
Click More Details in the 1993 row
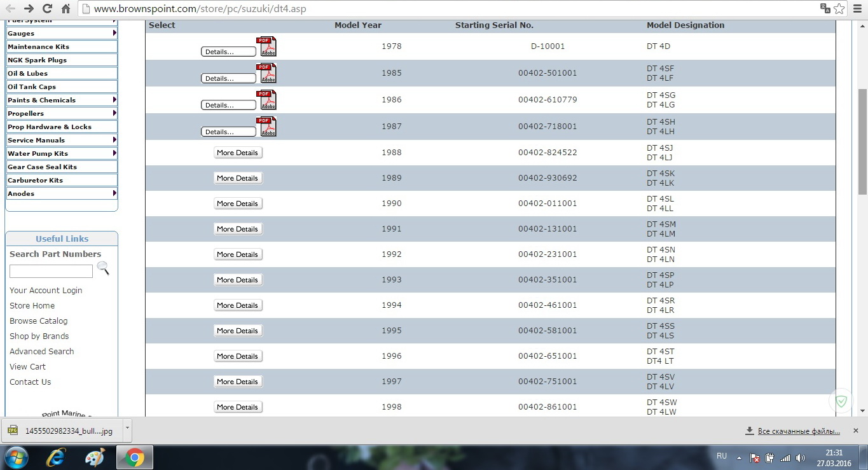point(238,280)
